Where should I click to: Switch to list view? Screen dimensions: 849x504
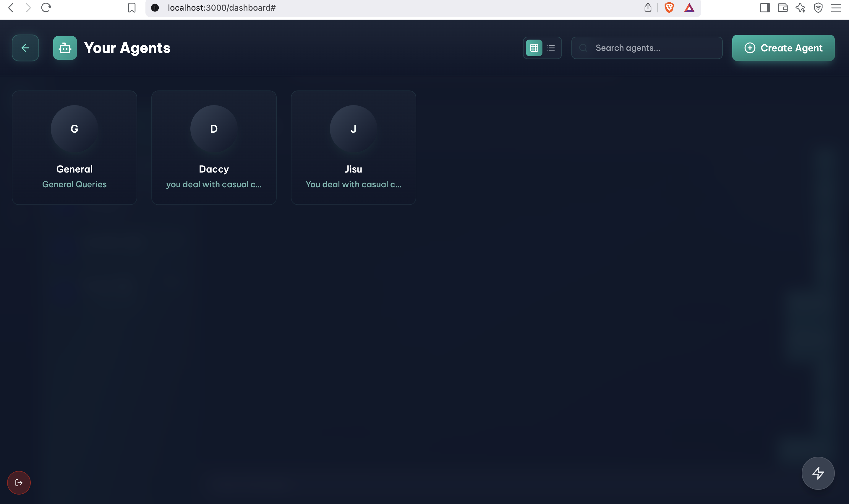551,48
